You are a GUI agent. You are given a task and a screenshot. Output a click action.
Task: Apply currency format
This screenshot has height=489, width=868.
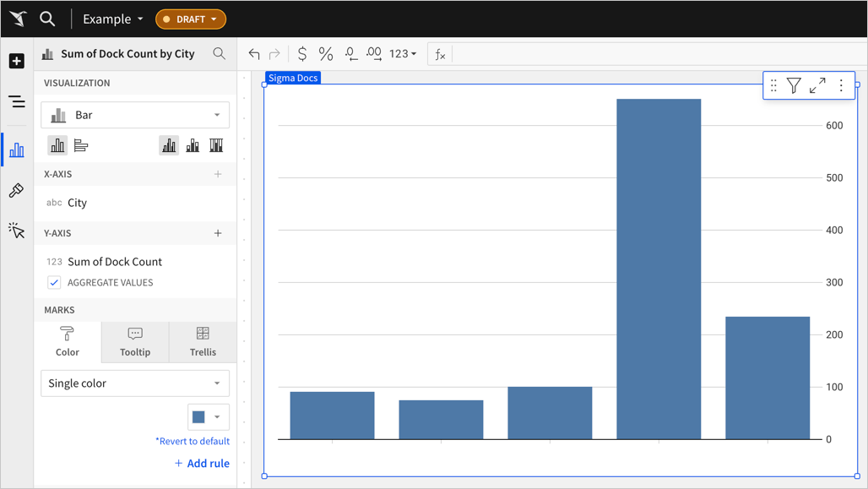[x=302, y=54]
